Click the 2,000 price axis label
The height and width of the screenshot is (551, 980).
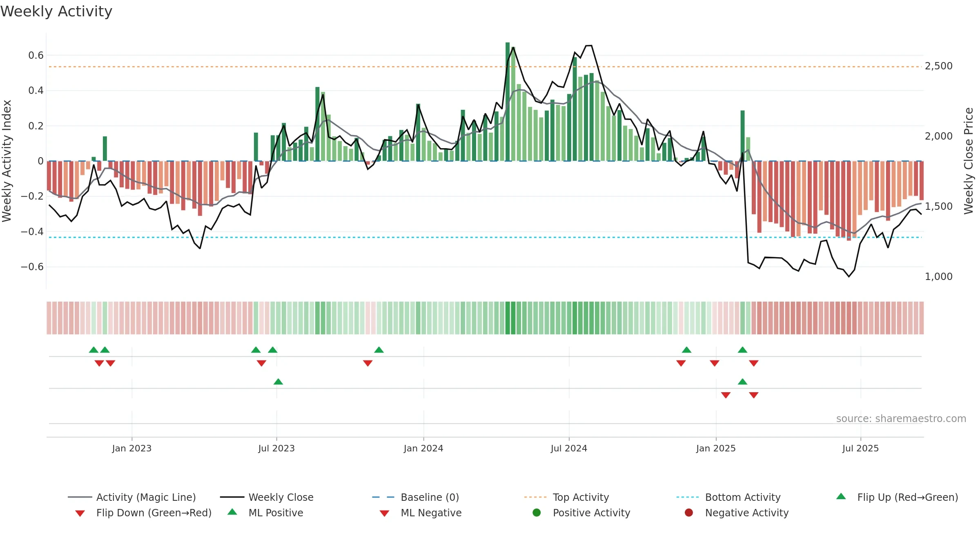pyautogui.click(x=939, y=136)
